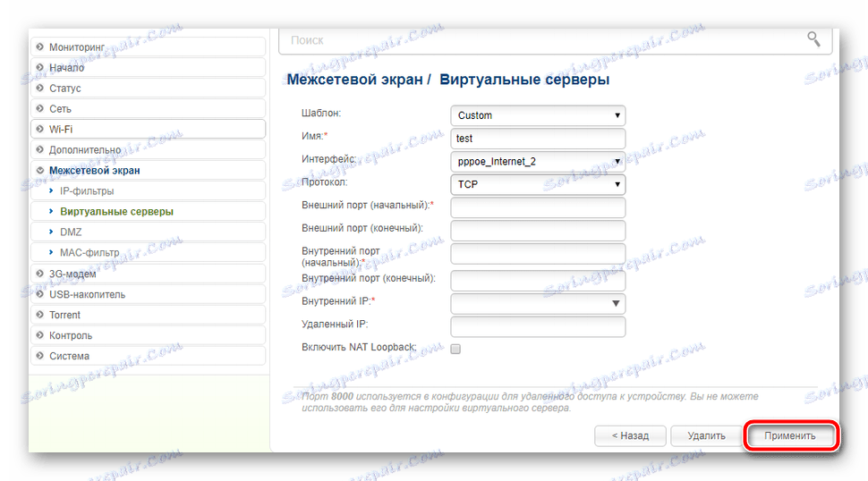This screenshot has width=868, height=481.
Task: Click the Дополнительно arrow icon in sidebar
Action: pyautogui.click(x=40, y=149)
